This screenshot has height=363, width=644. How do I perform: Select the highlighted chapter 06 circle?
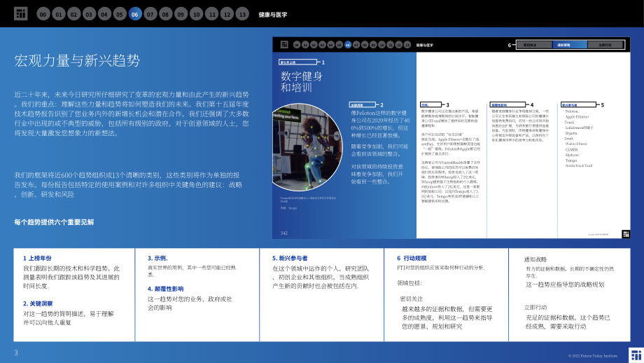pos(134,15)
